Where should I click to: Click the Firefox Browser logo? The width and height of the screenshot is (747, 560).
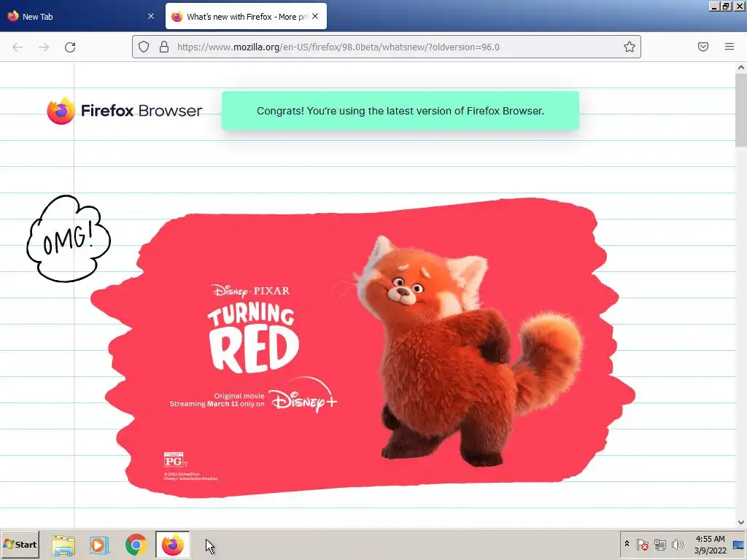(124, 111)
